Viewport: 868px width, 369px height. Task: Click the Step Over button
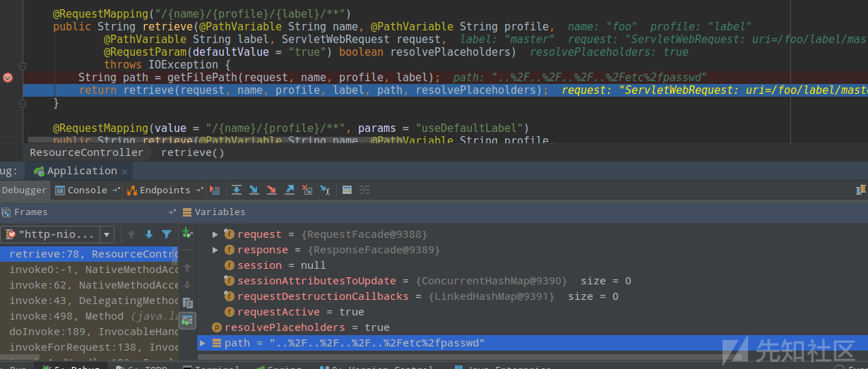click(237, 190)
